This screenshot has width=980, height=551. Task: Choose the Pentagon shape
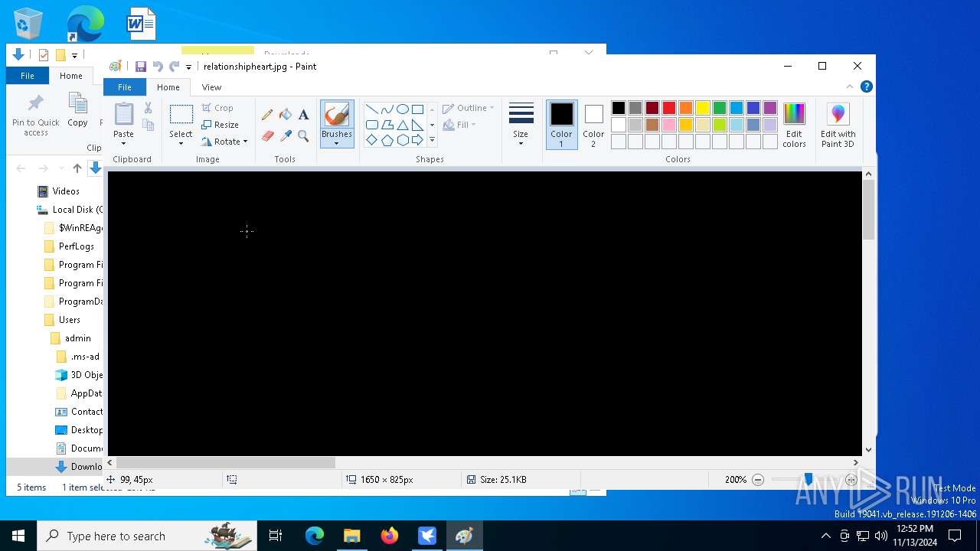coord(387,140)
